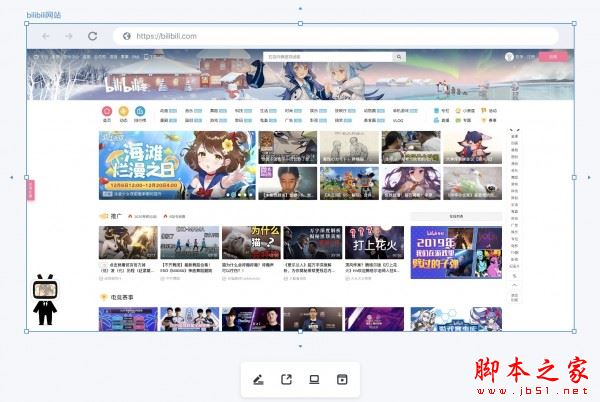Click the gray button above the 2019年 banner
This screenshot has height=402, width=600.
456,216
